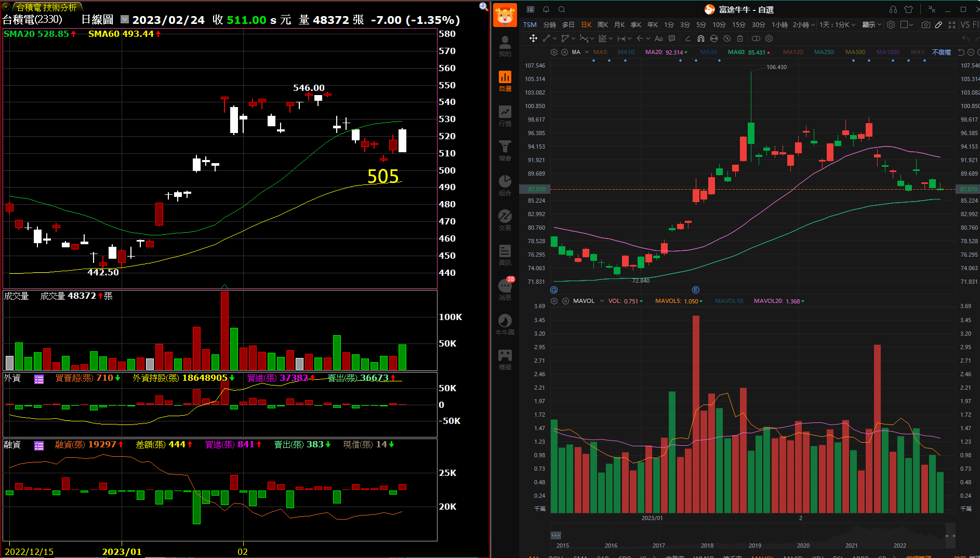Open 外資 list icon in TSMC chart
The image size is (980, 558).
[x=39, y=379]
